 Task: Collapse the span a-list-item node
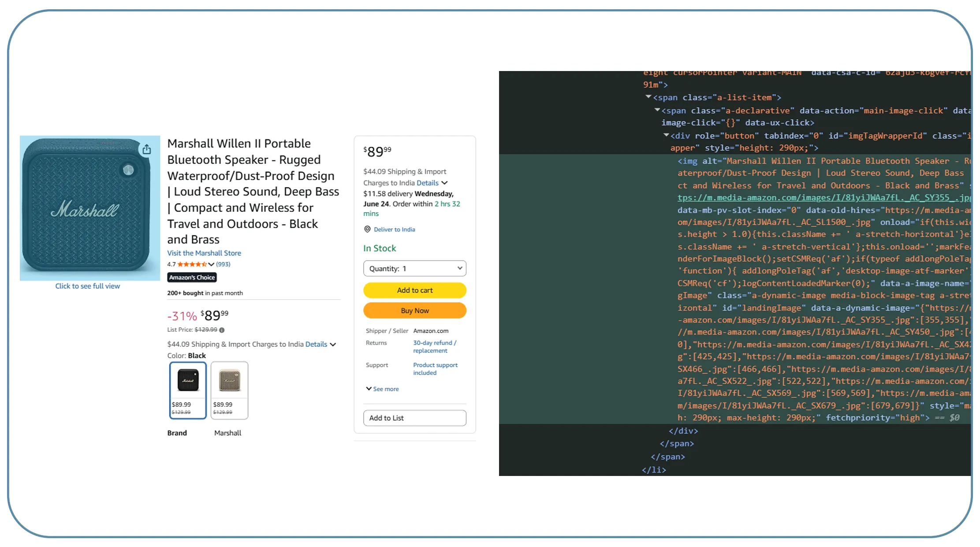tap(648, 97)
